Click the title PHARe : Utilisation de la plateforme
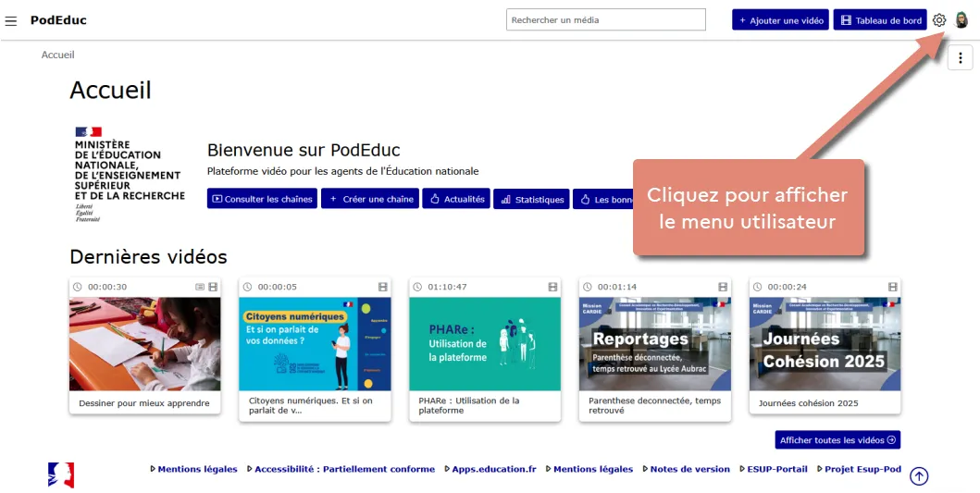980x493 pixels. pyautogui.click(x=469, y=405)
